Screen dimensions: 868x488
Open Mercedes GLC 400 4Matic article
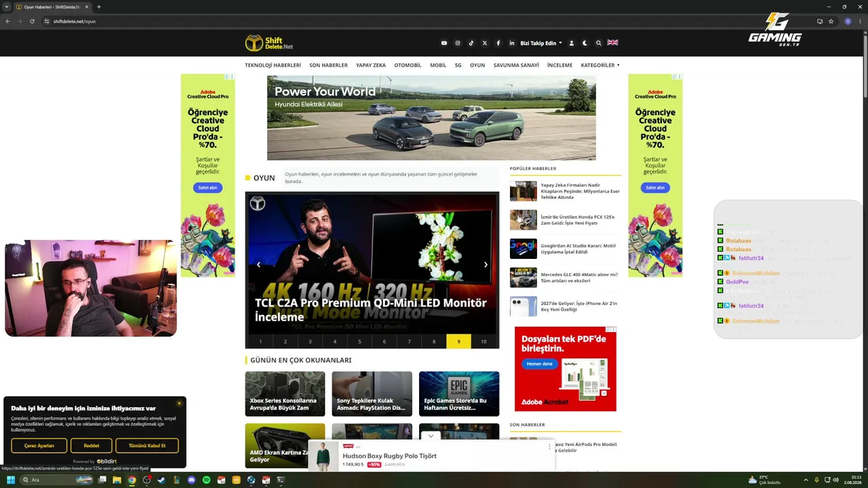pyautogui.click(x=579, y=278)
